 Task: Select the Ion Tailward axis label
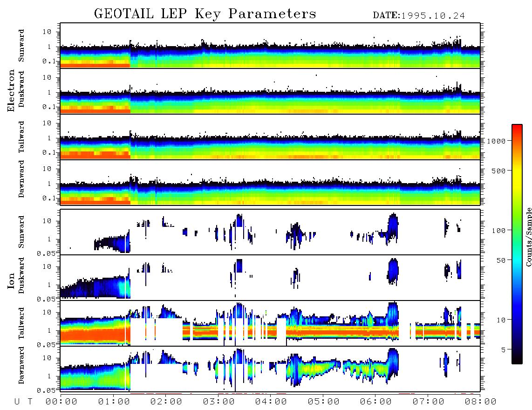[21, 323]
